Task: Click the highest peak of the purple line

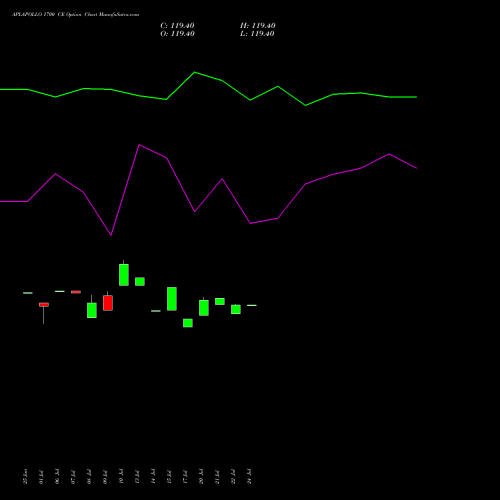Action: point(139,145)
